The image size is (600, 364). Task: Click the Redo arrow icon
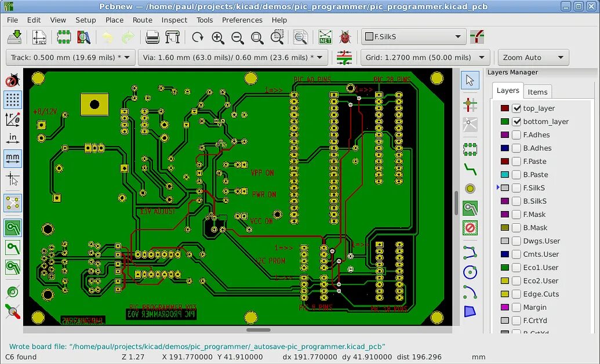128,37
